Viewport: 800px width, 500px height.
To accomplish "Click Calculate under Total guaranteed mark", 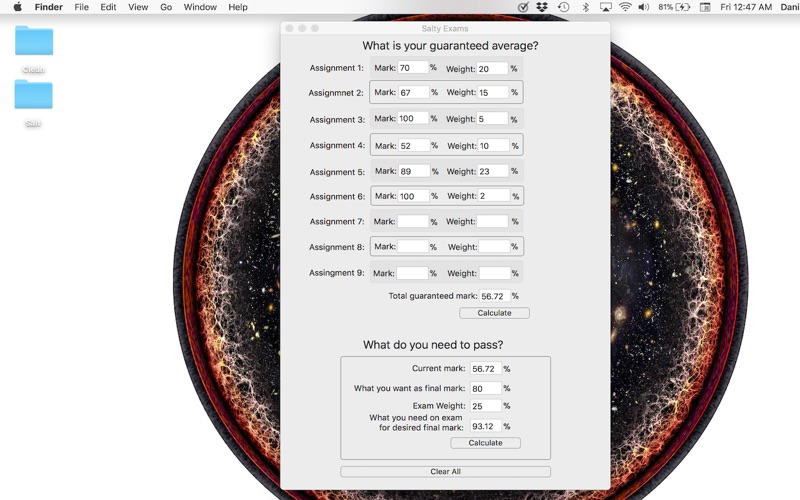I will coord(494,313).
